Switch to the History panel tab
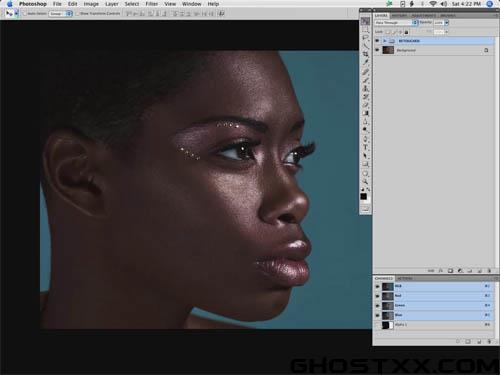 399,16
